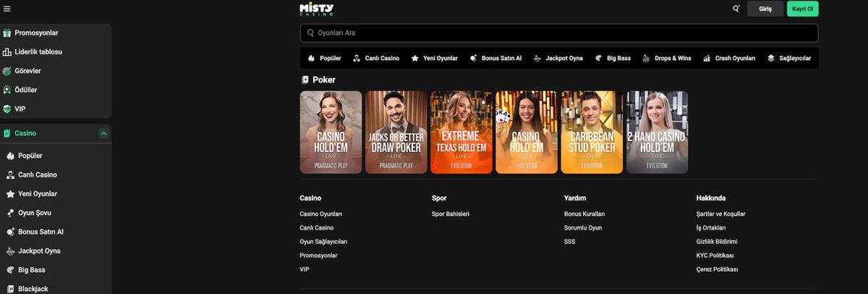The height and width of the screenshot is (294, 868).
Task: Click the Bonus Satın Al icon in sidebar
Action: (11, 232)
